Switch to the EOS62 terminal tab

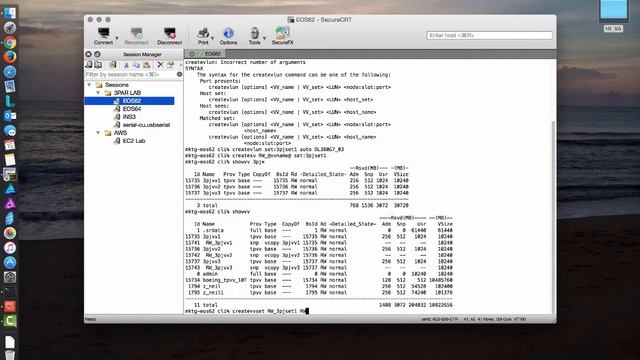[212, 54]
